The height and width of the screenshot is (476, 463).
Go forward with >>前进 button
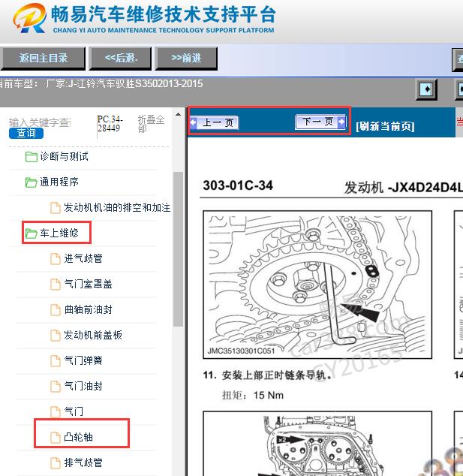(186, 59)
